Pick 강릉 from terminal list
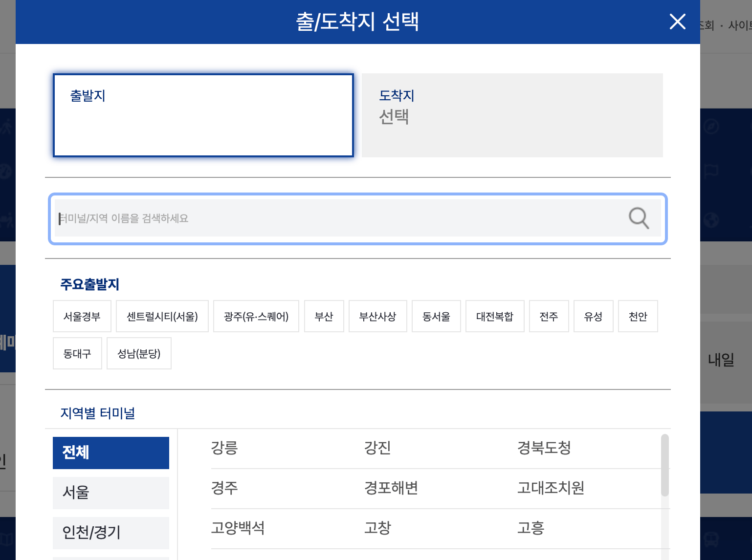This screenshot has height=560, width=752. tap(224, 448)
